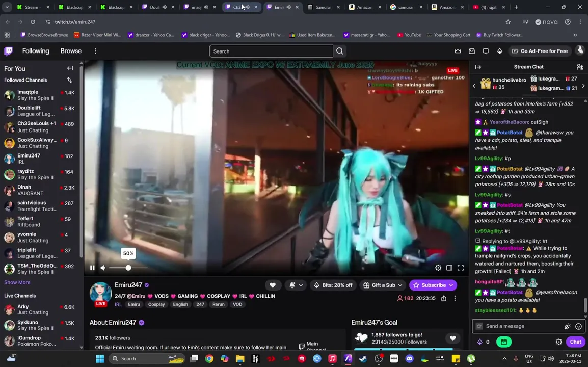Image resolution: width=588 pixels, height=367 pixels.
Task: Click chat panel scrollbar
Action: coord(585,305)
